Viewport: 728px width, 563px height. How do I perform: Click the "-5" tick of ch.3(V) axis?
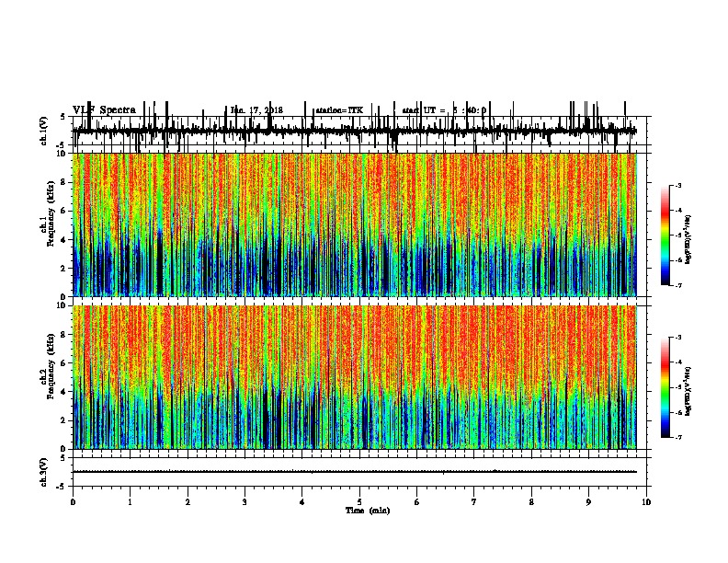[63, 487]
